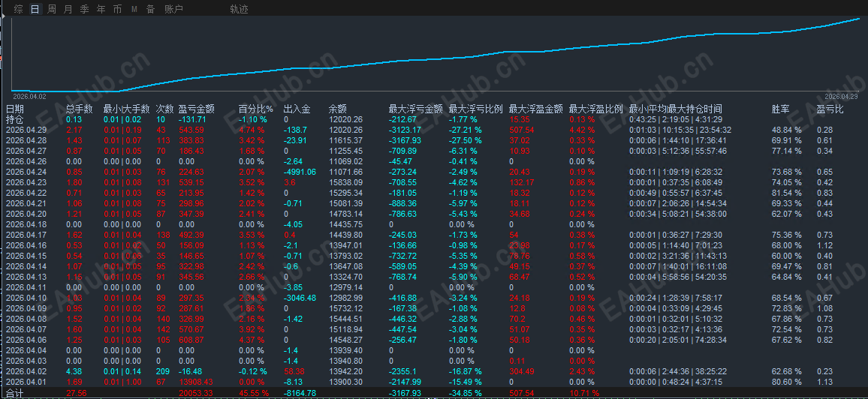Click the drawdown ratio -27.50 %
The image size is (868, 399).
click(x=465, y=140)
